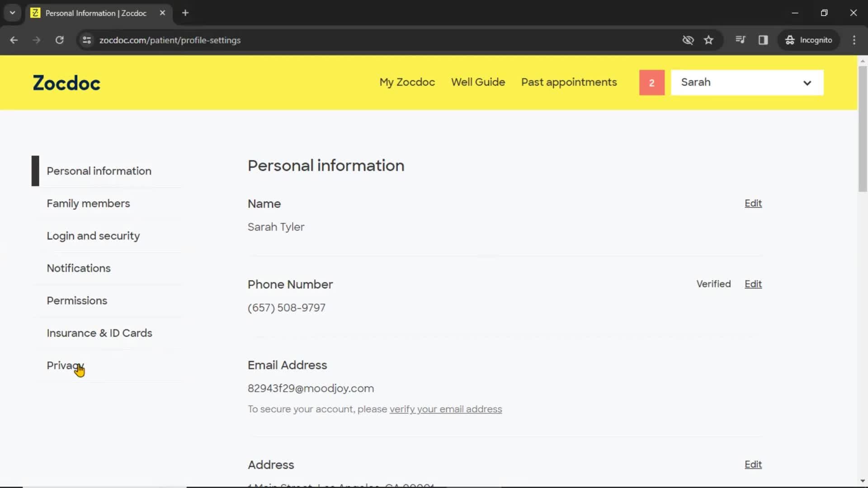Image resolution: width=868 pixels, height=488 pixels.
Task: Select the My Zocdoc navigation tab
Action: pos(407,82)
